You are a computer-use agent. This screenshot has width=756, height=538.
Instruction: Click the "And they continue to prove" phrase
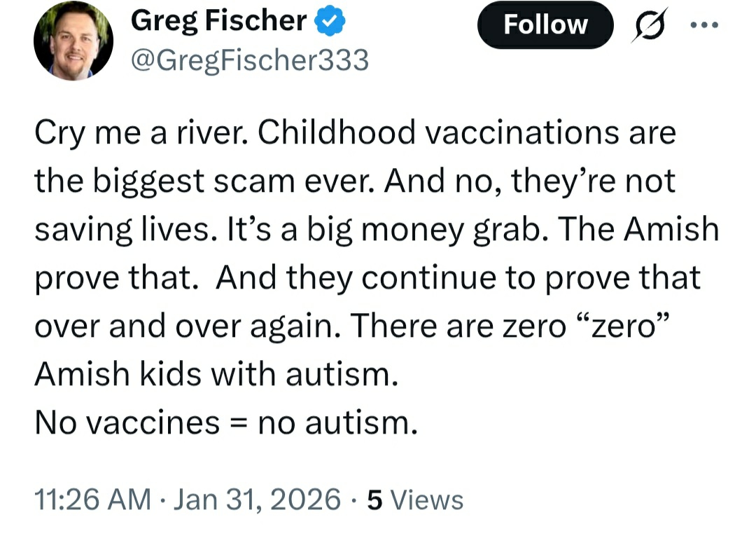point(414,278)
